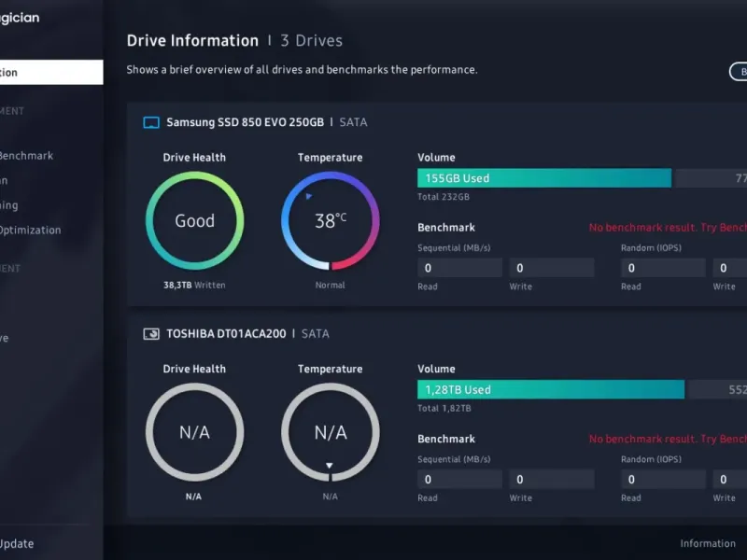Viewport: 747px width, 560px height.
Task: Click the TOSHIBA Temperature N/A gauge
Action: tap(331, 432)
